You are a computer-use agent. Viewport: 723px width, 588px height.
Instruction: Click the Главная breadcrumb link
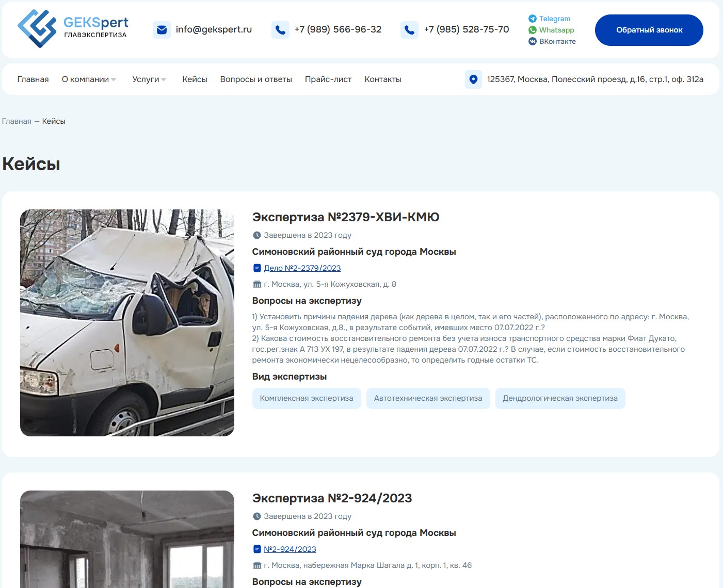[16, 121]
